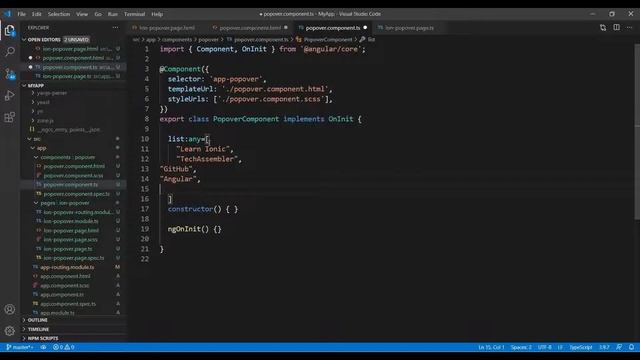Open the Selection menu
Screen dimensions: 640x360
(59, 14)
